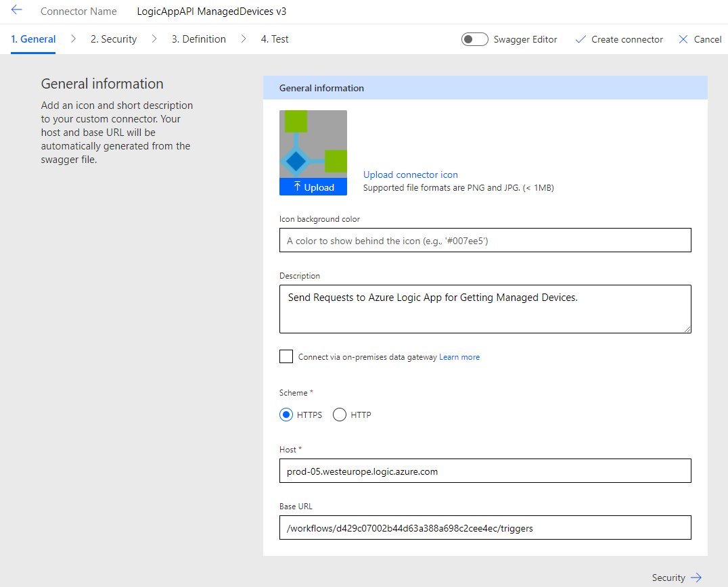Click into the Description text area

coord(485,309)
